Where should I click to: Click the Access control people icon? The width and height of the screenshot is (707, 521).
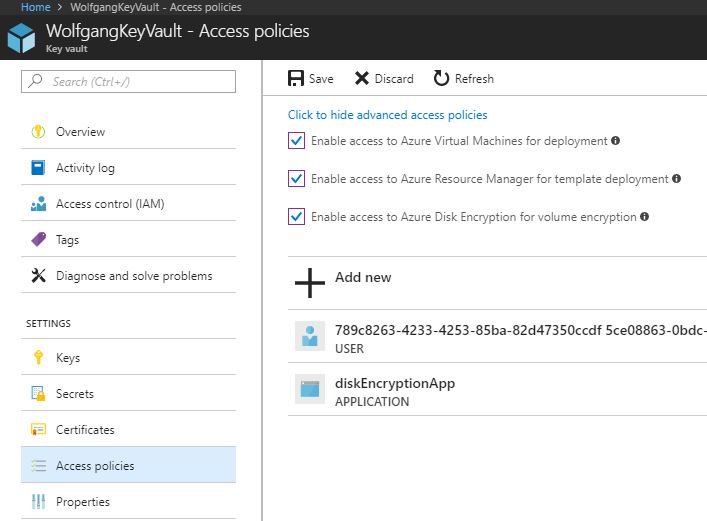point(38,203)
